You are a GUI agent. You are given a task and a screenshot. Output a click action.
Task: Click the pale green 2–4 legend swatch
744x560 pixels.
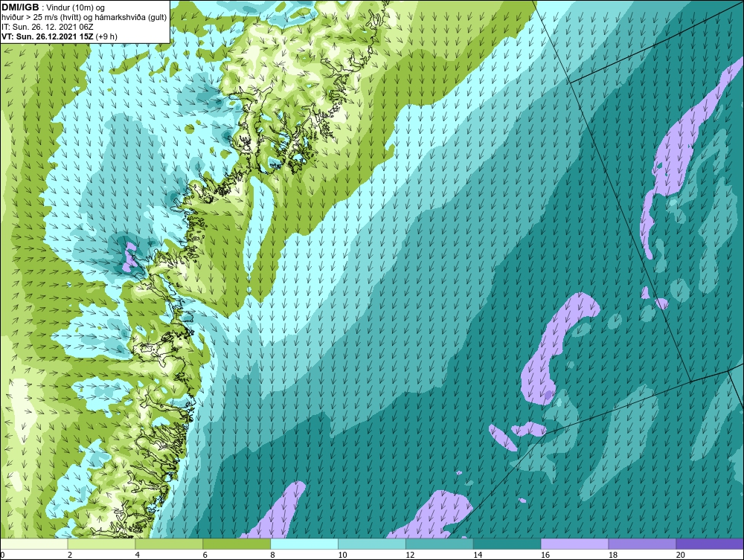pos(101,544)
